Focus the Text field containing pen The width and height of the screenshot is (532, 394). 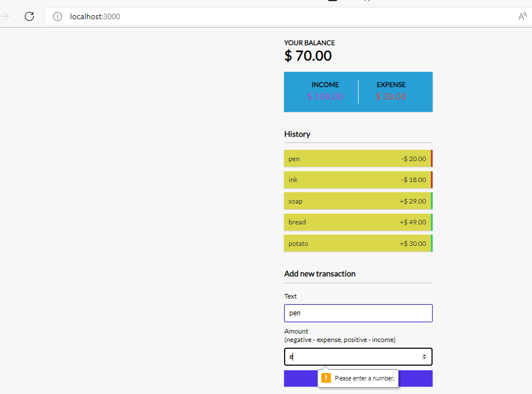(358, 313)
